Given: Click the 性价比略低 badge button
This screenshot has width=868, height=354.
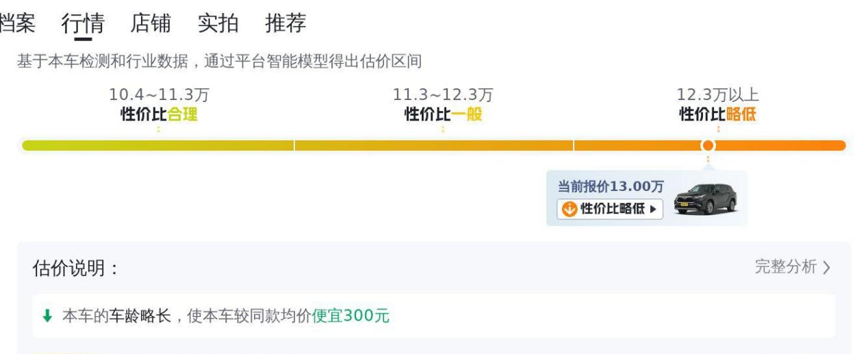Looking at the screenshot, I should 610,209.
